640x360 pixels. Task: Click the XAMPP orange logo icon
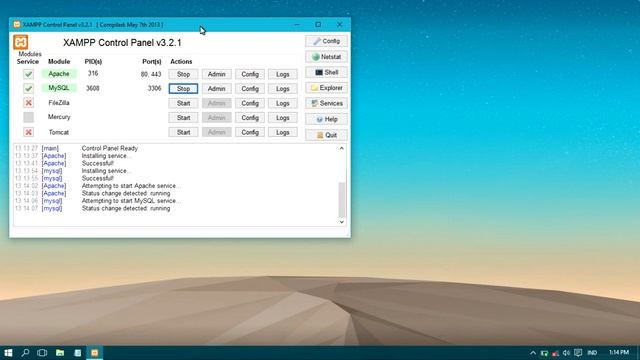pyautogui.click(x=20, y=42)
